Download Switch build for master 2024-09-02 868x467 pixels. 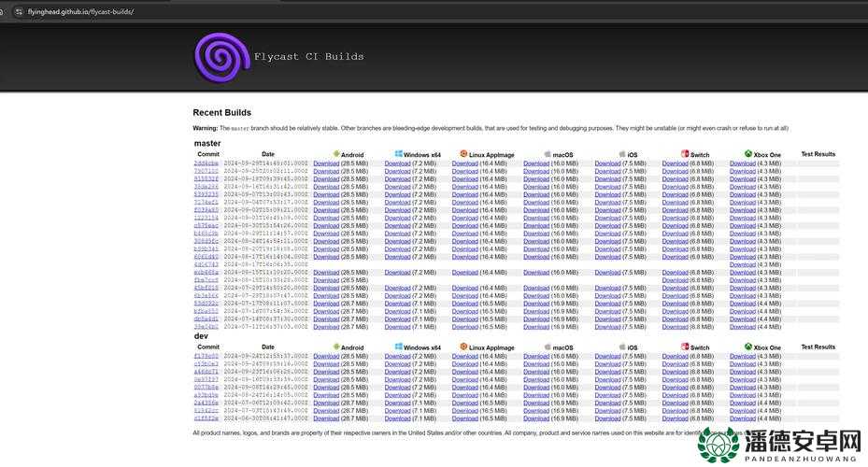point(675,210)
